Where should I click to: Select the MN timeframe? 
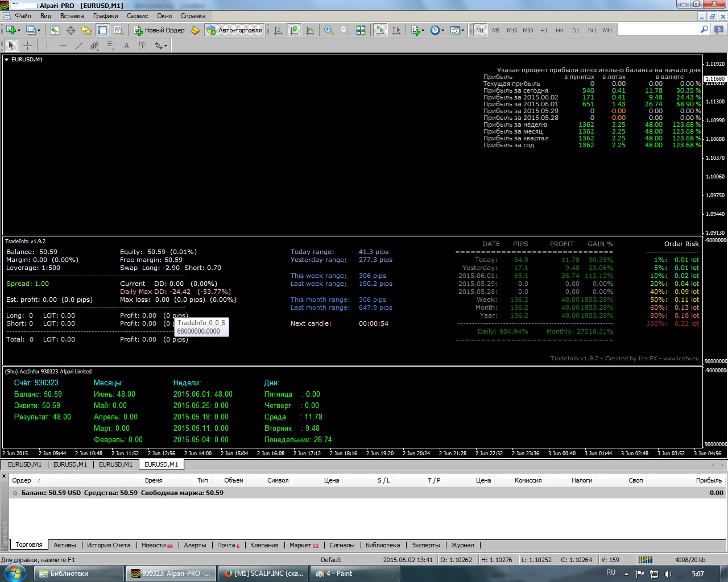point(607,30)
